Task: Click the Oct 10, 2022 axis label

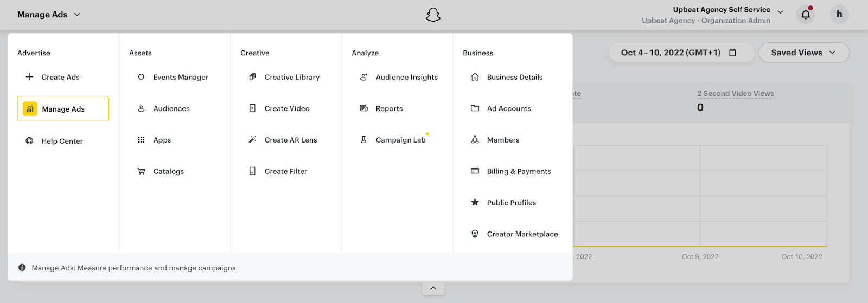Action: (x=802, y=257)
